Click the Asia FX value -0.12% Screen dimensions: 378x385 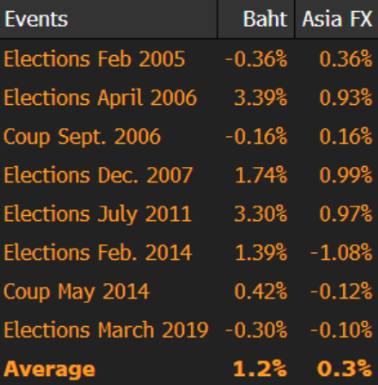(x=341, y=292)
